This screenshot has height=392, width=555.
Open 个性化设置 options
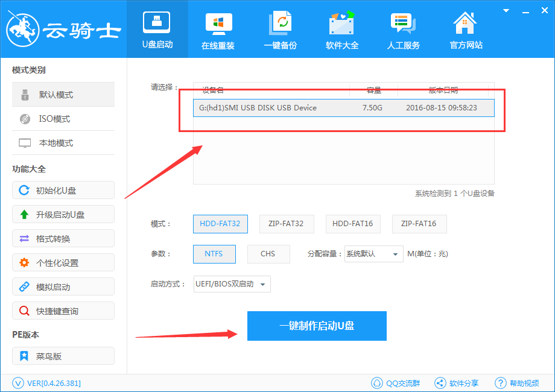tap(63, 262)
